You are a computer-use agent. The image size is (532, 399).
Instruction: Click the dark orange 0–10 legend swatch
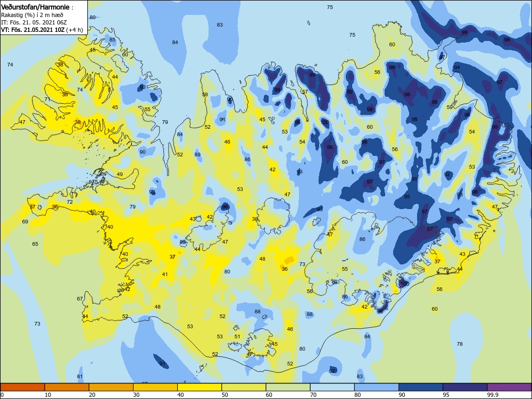coord(22,387)
